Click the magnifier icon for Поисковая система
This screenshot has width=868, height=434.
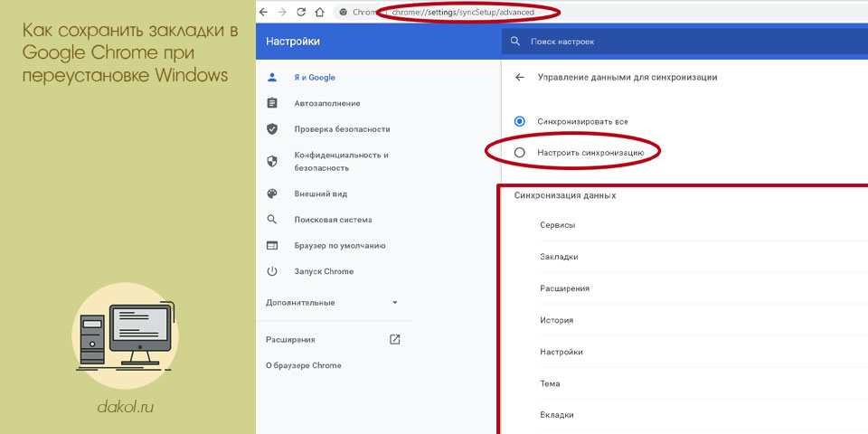coord(272,220)
